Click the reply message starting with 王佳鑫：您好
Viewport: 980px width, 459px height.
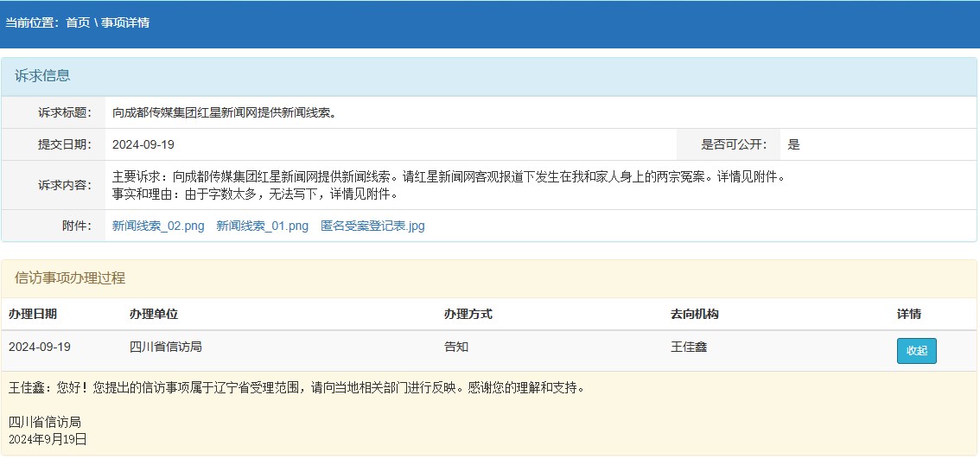click(x=296, y=388)
